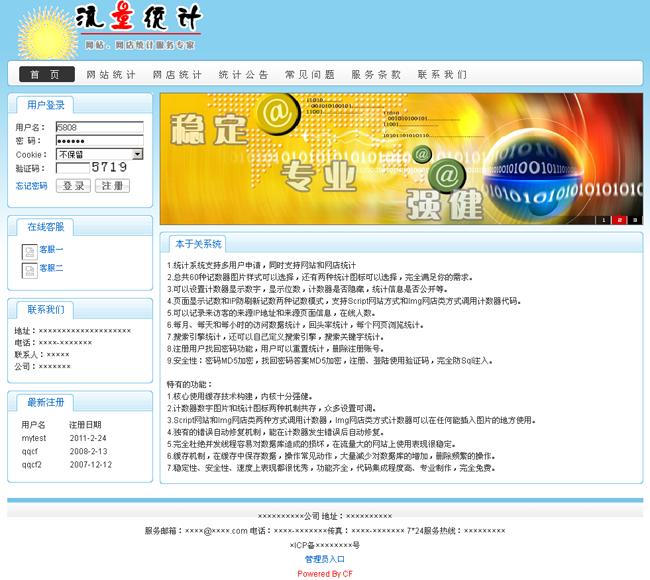The height and width of the screenshot is (580, 650).
Task: Open the 客服一 chat link
Action: point(51,250)
